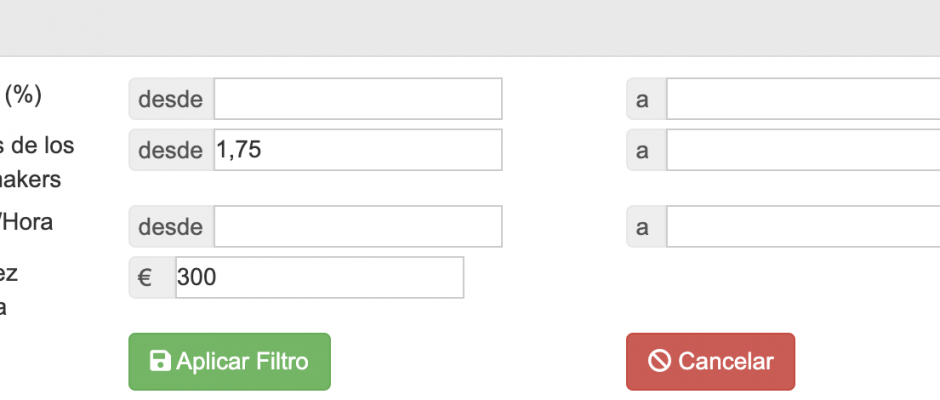Click the ban icon on Cancelar

(x=659, y=361)
